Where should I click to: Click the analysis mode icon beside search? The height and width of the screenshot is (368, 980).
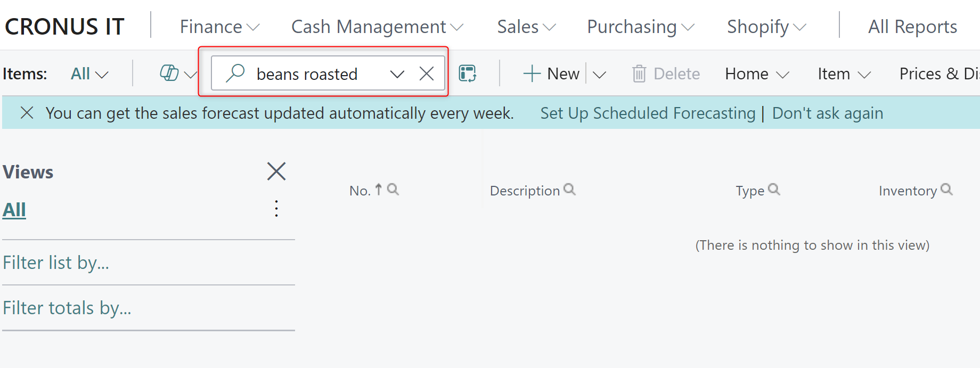click(x=467, y=73)
